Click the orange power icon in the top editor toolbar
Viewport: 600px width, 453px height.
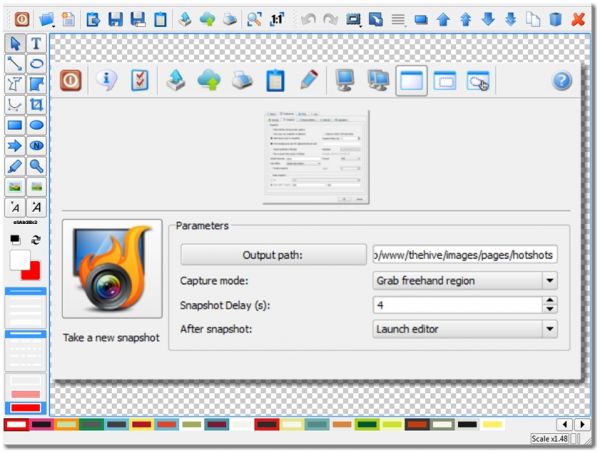tap(22, 19)
